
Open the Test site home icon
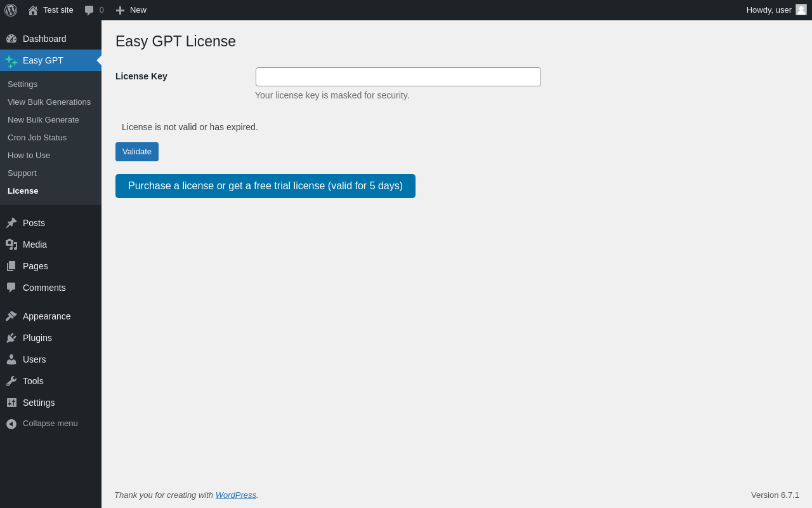[33, 10]
